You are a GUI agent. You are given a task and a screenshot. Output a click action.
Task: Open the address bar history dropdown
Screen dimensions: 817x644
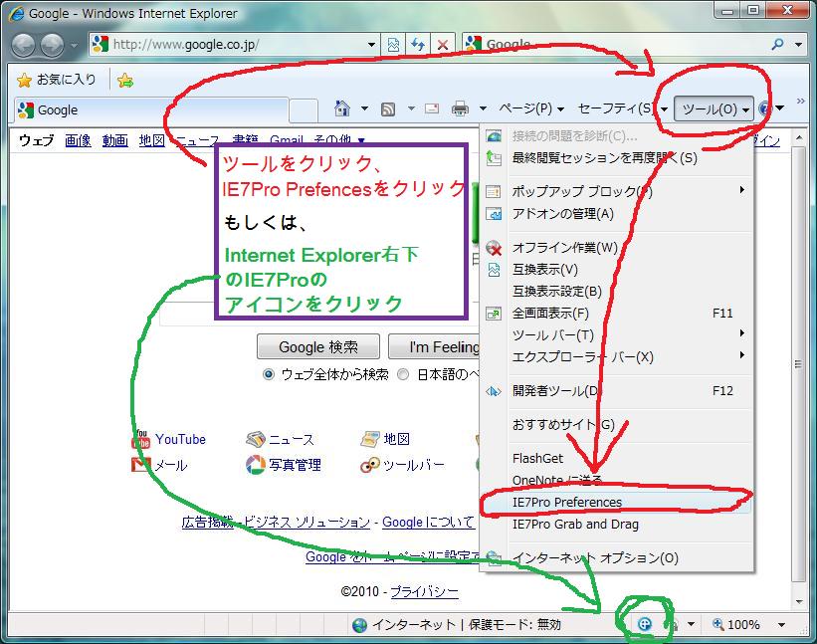point(371,45)
